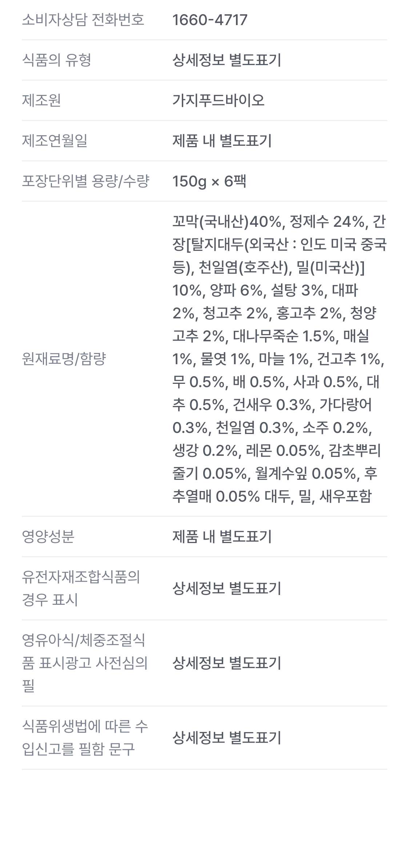This screenshot has width=409, height=868.
Task: Click manufacturer name 가지푸드바이오
Action: pyautogui.click(x=218, y=100)
